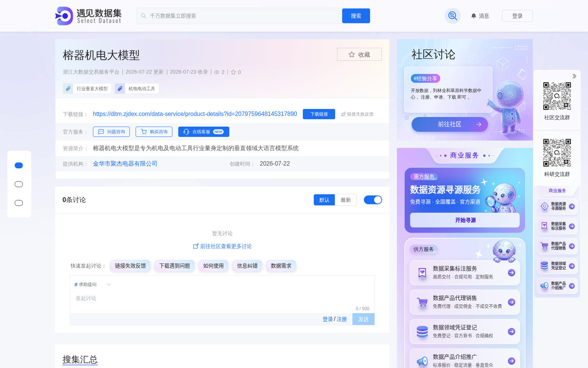588x368 pixels.
Task: Click paperclip icon of 机电电动工具 tag
Action: 120,89
